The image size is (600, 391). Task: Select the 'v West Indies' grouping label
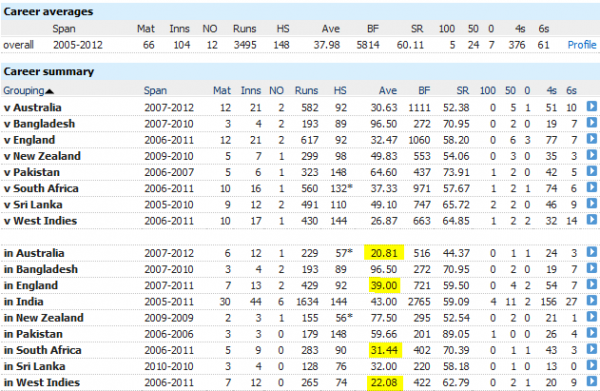pos(40,221)
